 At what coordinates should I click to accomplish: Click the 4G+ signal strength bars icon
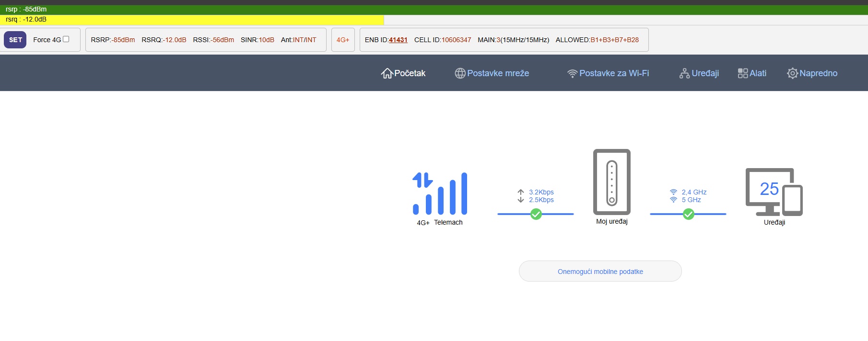[440, 193]
